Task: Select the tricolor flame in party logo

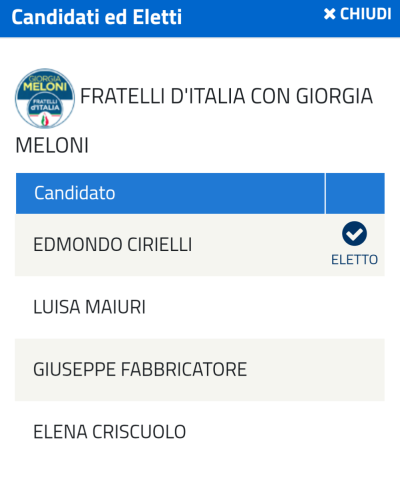Action: (x=45, y=120)
